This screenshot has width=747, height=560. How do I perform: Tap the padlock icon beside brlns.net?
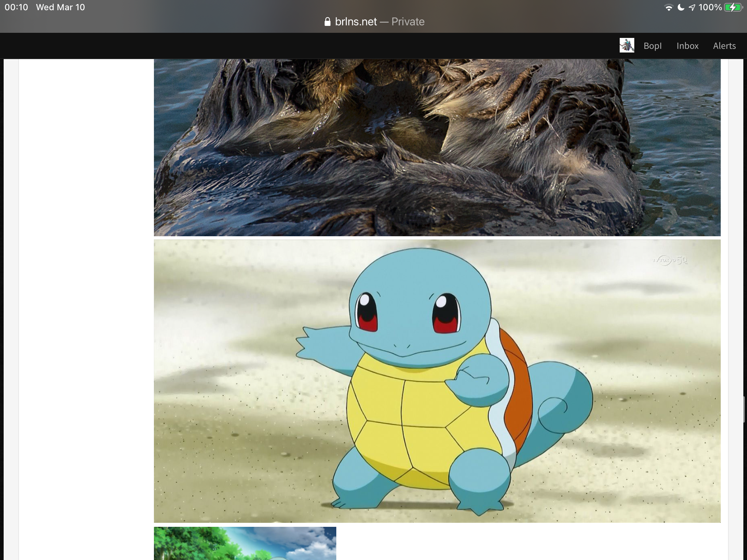(x=327, y=22)
